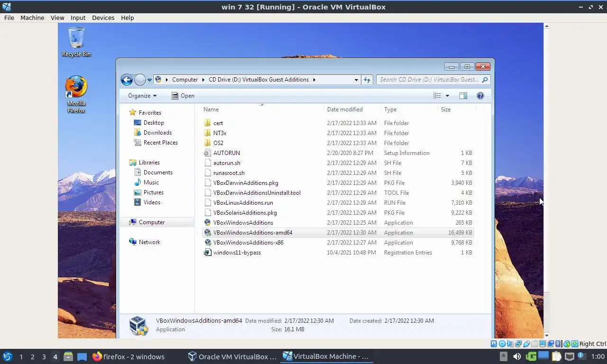Click the Change your view icon
607x364 pixels.
[437, 96]
